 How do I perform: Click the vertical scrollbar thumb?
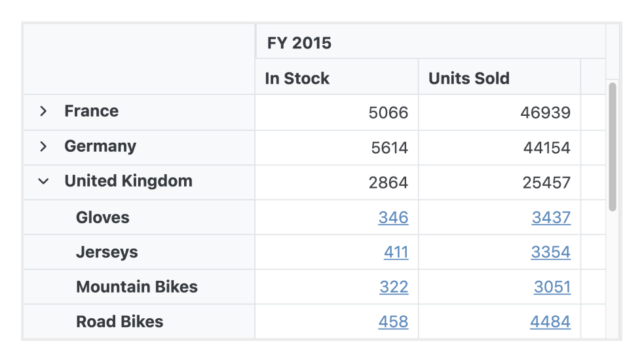click(x=613, y=146)
